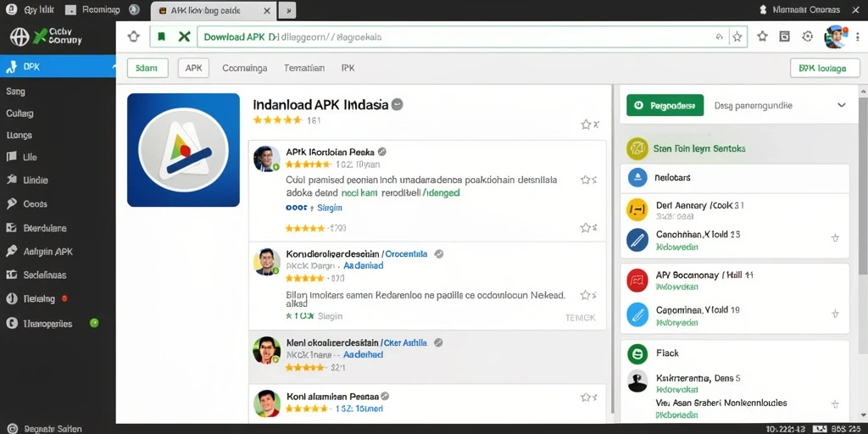
Task: Click the square window icon next to gear
Action: pos(784,36)
